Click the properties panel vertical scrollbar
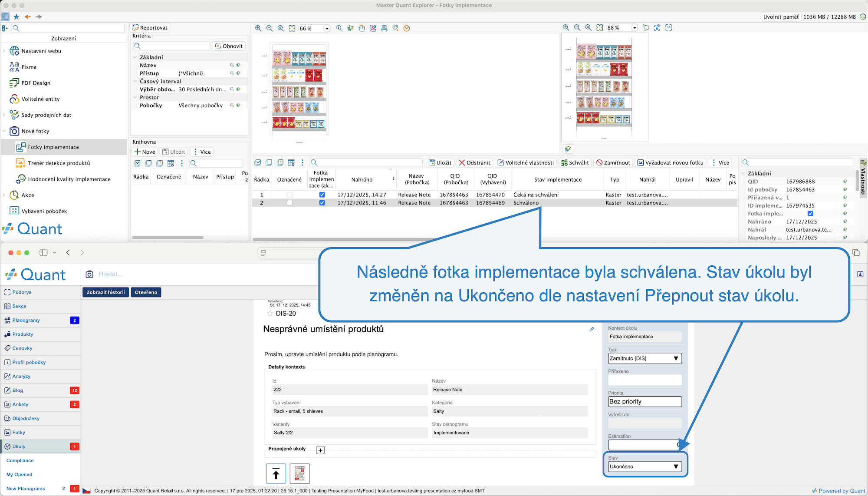 pyautogui.click(x=858, y=181)
